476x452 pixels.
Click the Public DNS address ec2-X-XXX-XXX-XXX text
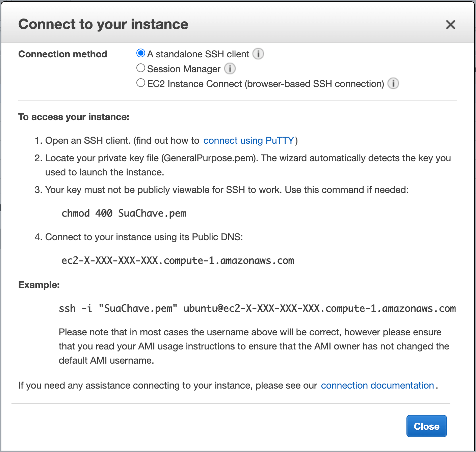178,261
